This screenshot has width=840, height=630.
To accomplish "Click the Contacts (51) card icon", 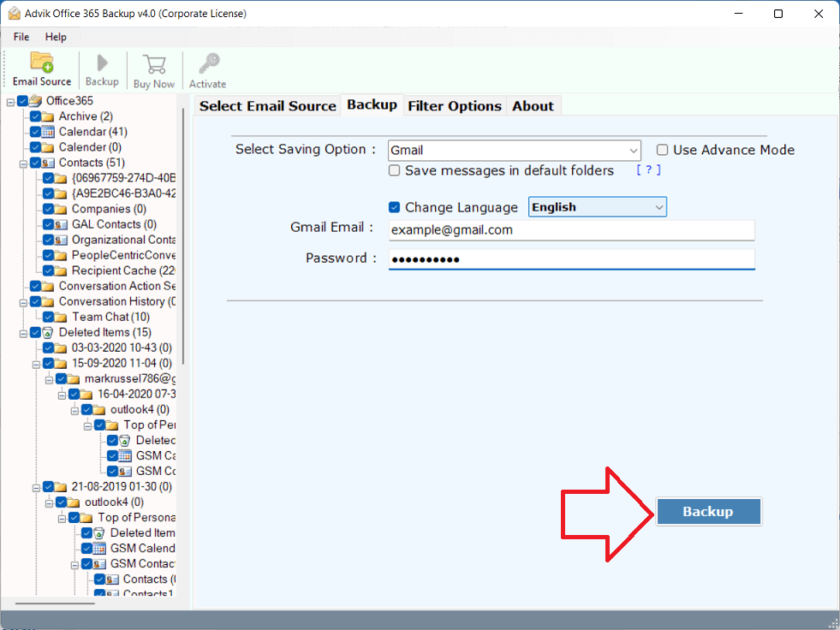I will 48,163.
